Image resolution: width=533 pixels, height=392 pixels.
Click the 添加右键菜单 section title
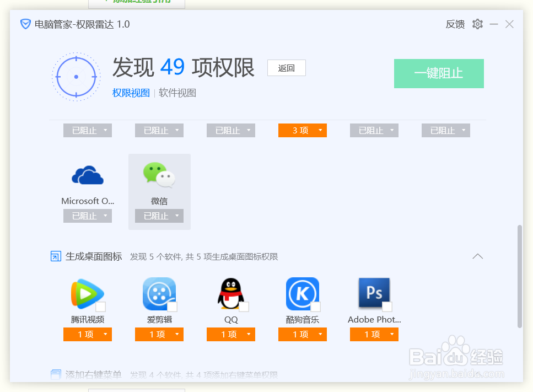94,375
